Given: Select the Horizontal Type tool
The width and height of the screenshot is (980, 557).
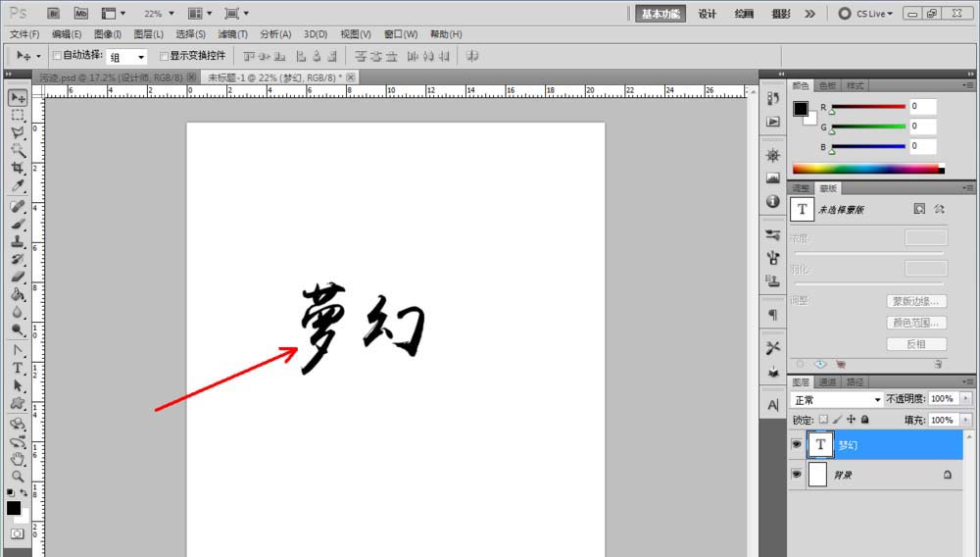Looking at the screenshot, I should click(x=18, y=368).
